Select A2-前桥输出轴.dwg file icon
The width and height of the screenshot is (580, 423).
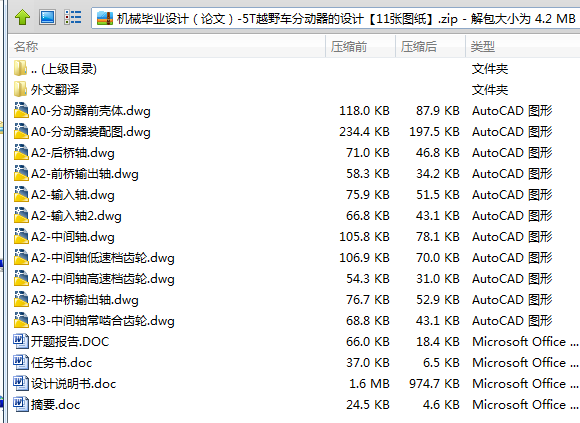(21, 173)
